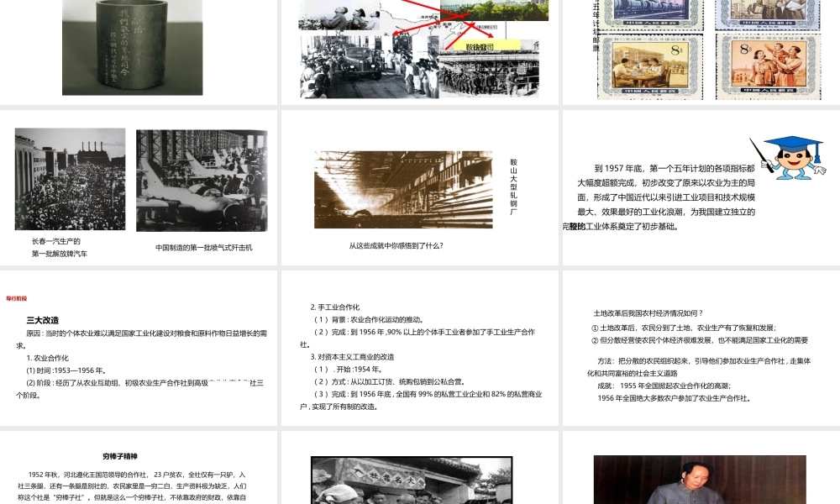Click the question 土地改革后我国农村经济情况如何?
Viewport: 840px width, 504px height.
648,312
